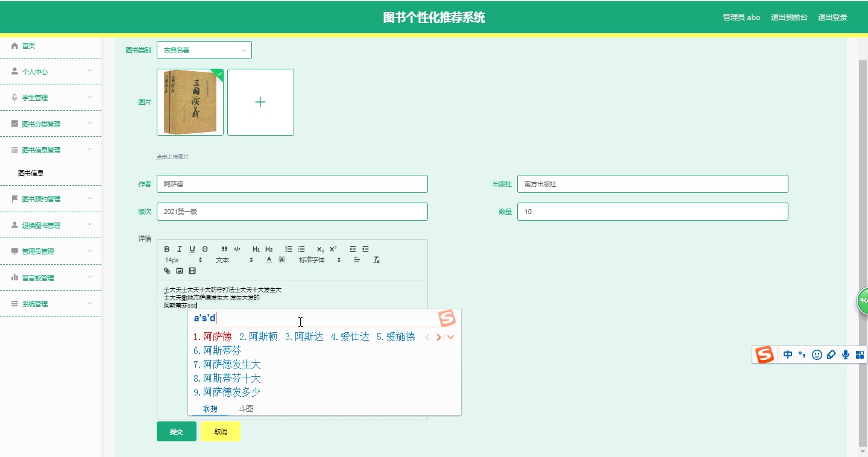The image size is (868, 457).
Task: Clear text formatting
Action: (x=377, y=260)
